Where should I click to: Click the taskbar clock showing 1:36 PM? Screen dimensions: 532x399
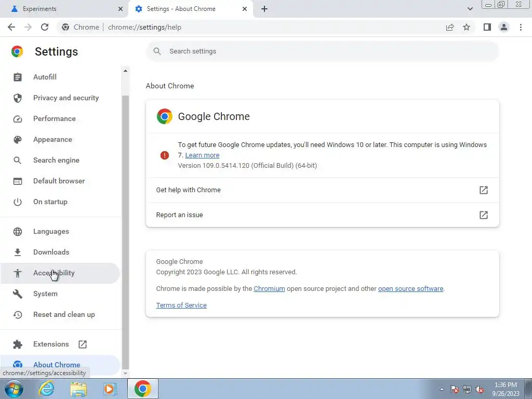(x=506, y=389)
